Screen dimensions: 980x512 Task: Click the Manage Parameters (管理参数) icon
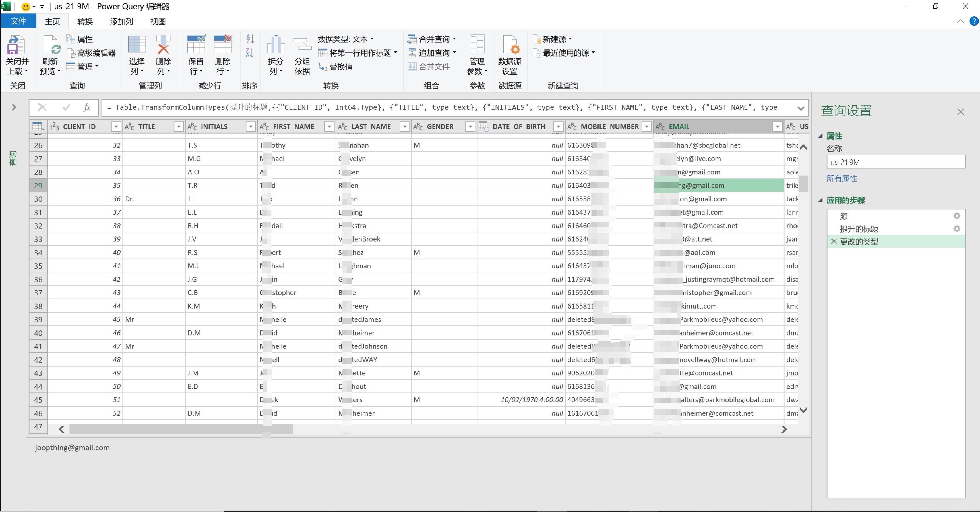click(477, 45)
